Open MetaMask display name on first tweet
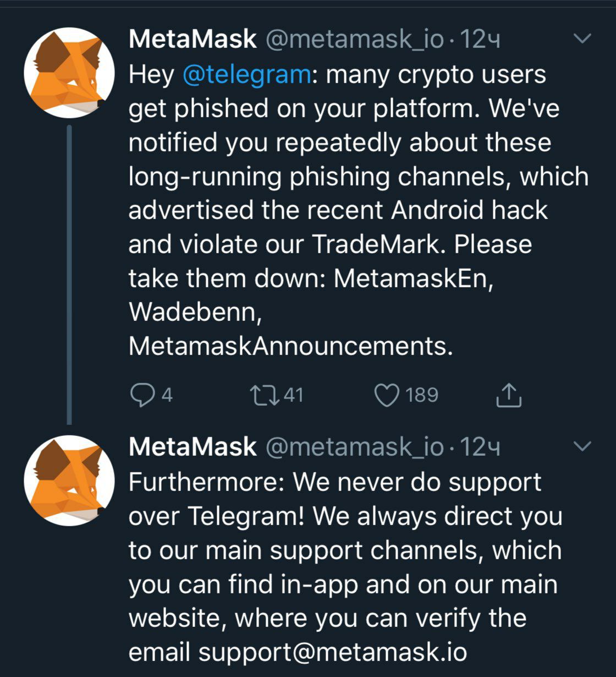The width and height of the screenshot is (616, 677). click(193, 39)
